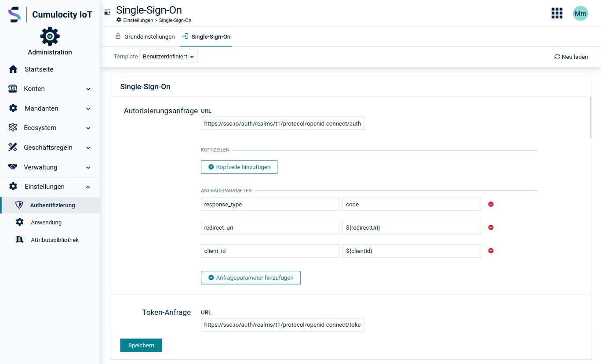Click the redirect_uri key field
The image size is (601, 364).
270,227
